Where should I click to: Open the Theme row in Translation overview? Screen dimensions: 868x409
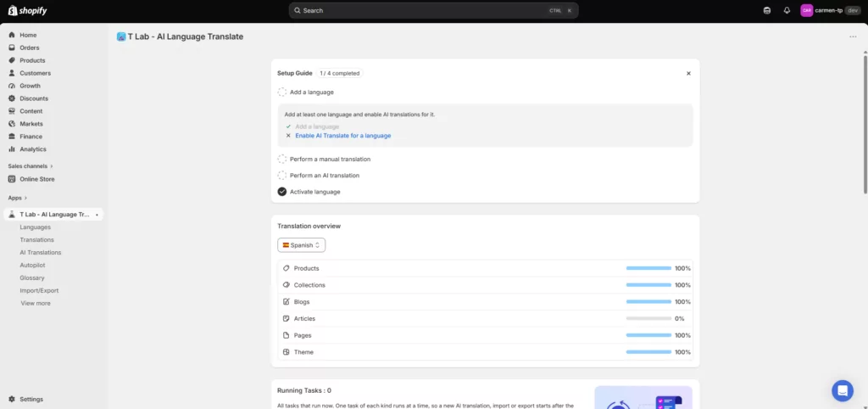click(x=486, y=352)
